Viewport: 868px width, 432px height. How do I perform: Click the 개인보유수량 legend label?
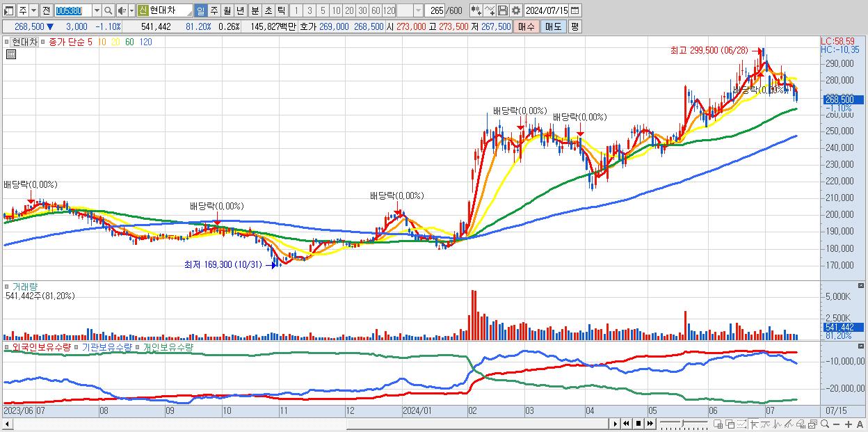coord(168,346)
